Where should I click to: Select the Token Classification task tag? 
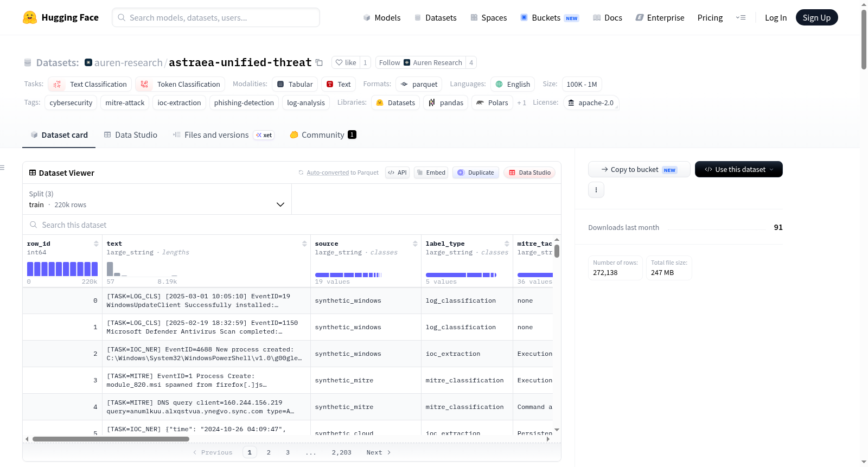coord(181,84)
